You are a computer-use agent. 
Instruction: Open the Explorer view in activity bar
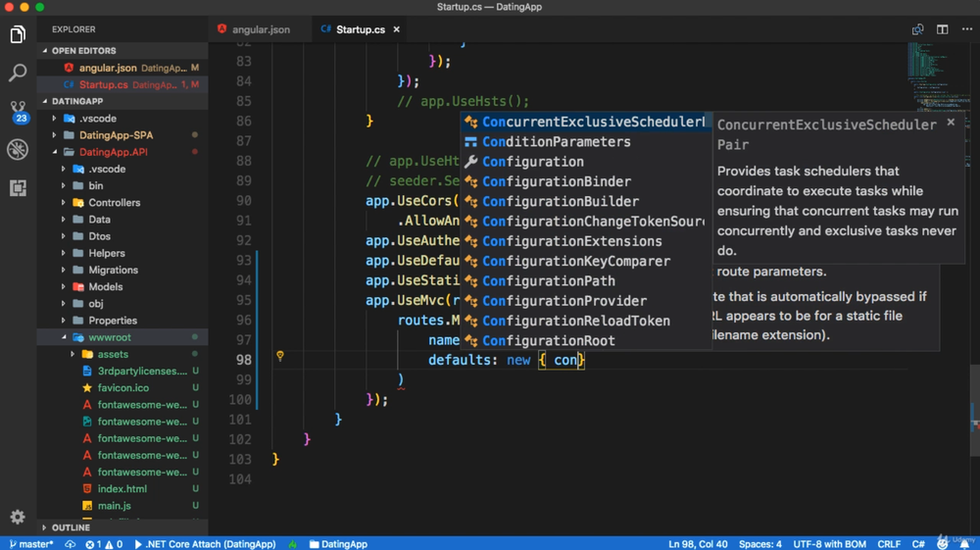pos(18,34)
